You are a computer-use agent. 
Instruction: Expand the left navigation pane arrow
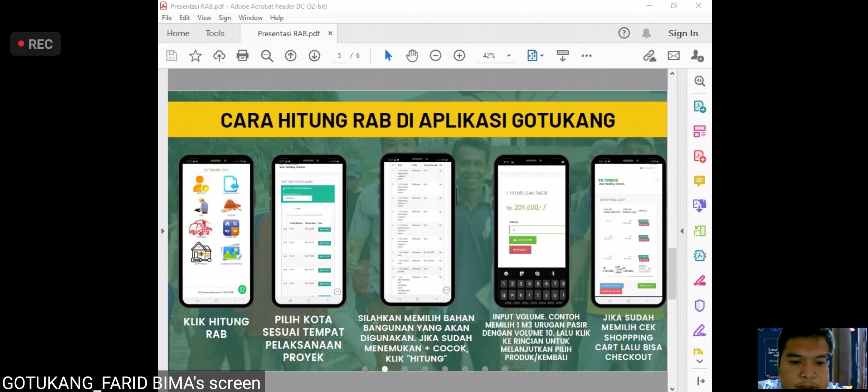point(163,231)
